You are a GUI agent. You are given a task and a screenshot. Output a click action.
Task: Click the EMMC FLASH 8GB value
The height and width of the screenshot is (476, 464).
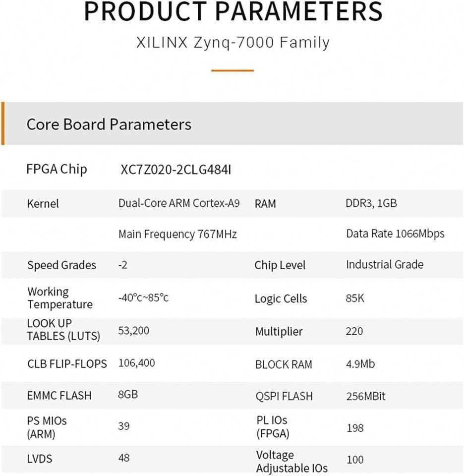pyautogui.click(x=128, y=394)
